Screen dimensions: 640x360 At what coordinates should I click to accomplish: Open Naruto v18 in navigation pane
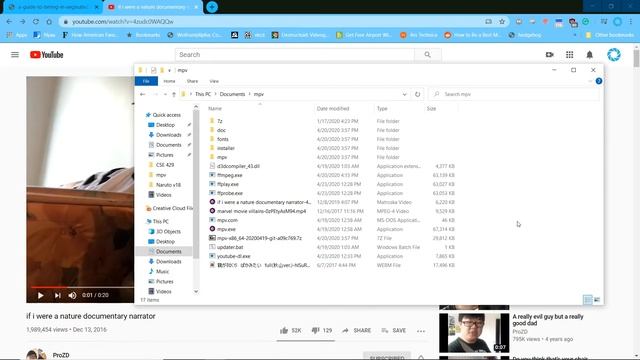pos(168,185)
